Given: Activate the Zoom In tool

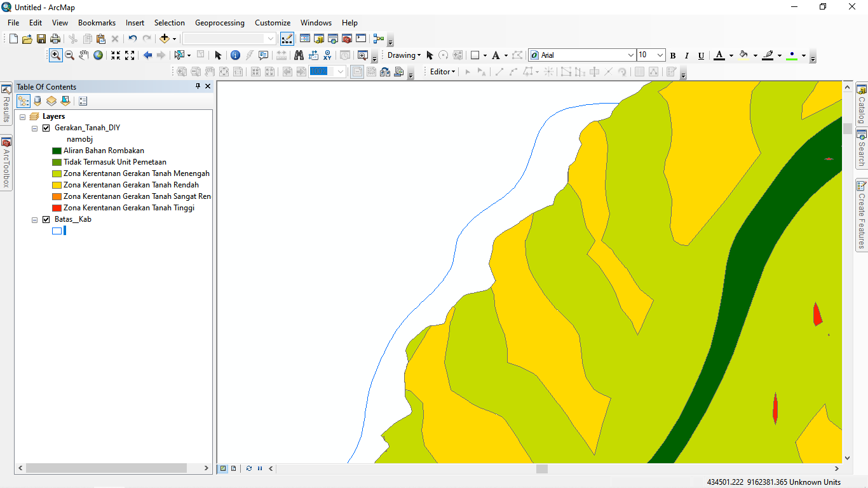Looking at the screenshot, I should click(55, 55).
